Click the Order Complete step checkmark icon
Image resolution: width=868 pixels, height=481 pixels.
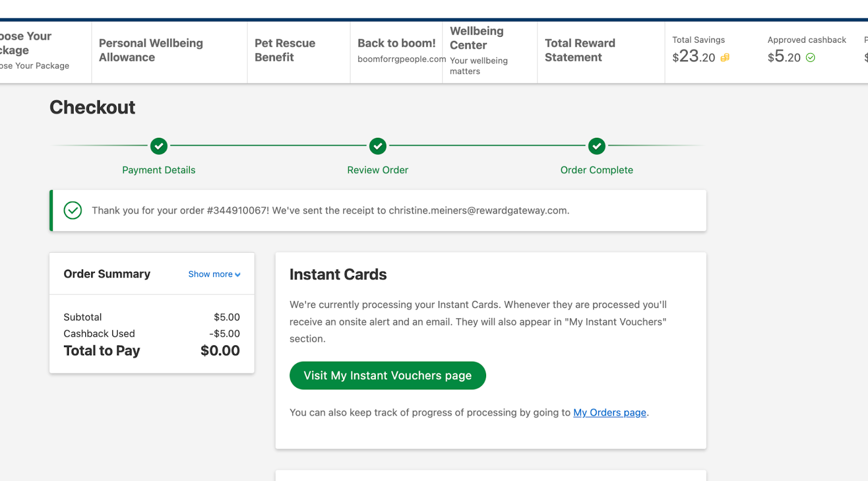click(x=597, y=146)
